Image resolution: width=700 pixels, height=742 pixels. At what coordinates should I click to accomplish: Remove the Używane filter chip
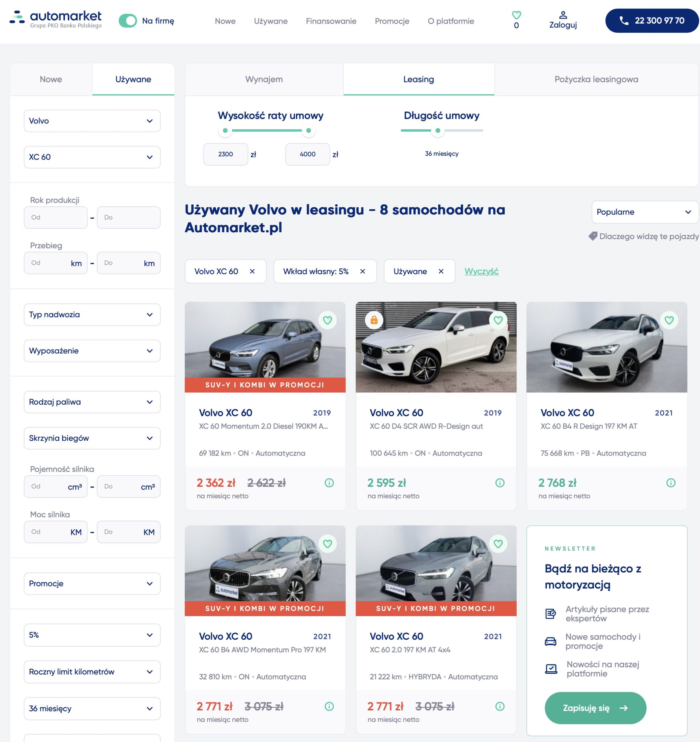(441, 271)
